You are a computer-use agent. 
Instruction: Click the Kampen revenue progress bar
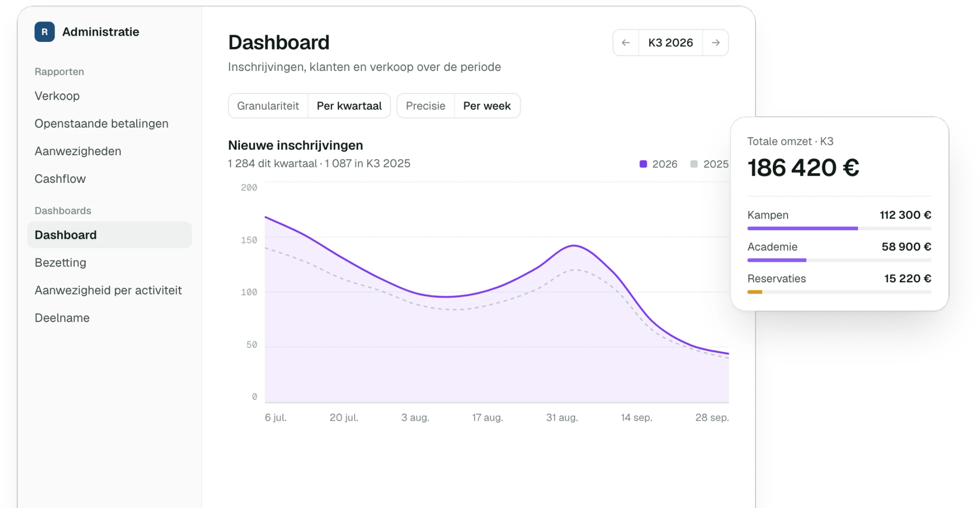pyautogui.click(x=839, y=228)
